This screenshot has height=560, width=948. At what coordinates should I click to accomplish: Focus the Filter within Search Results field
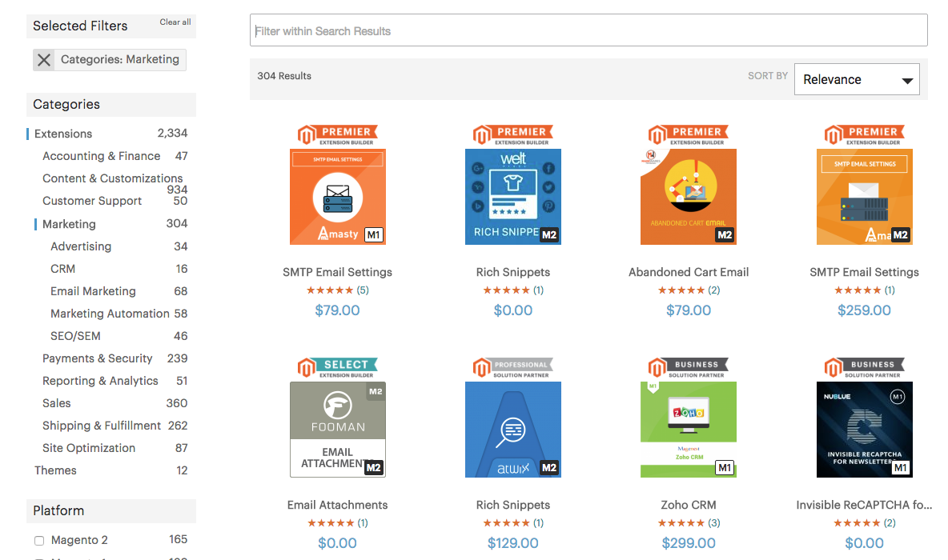[588, 30]
